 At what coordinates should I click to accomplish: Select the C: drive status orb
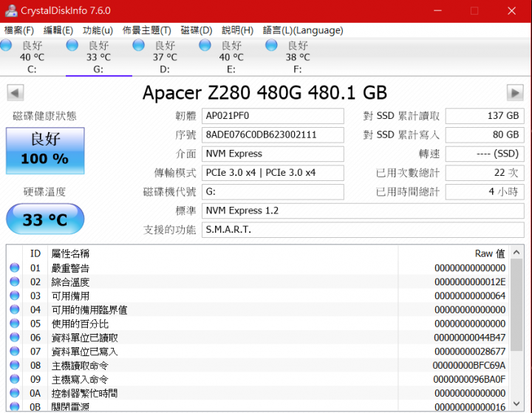pos(7,46)
